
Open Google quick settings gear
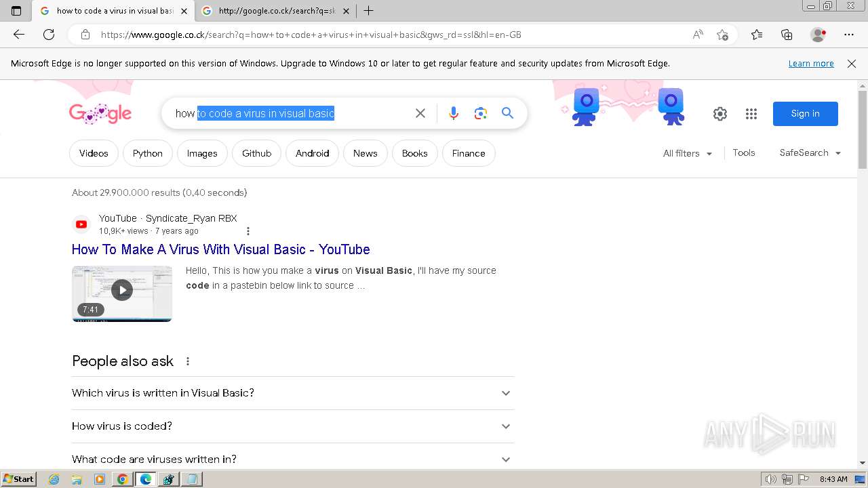click(720, 114)
